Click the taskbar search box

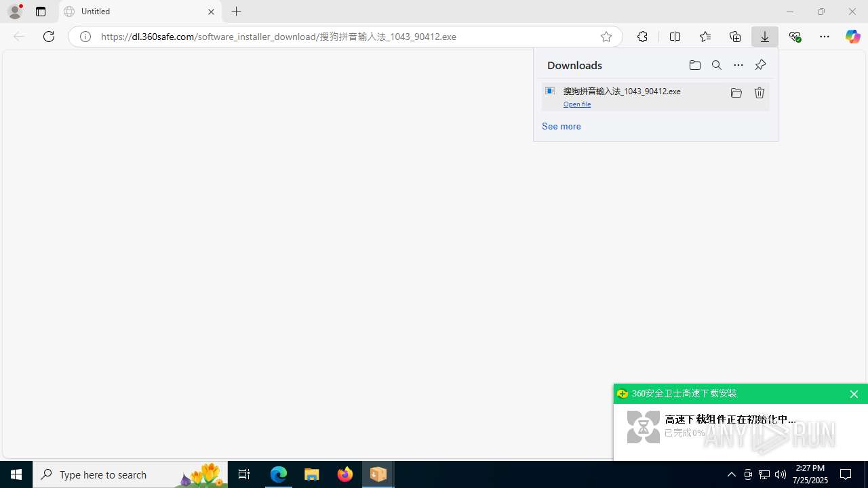(x=130, y=474)
